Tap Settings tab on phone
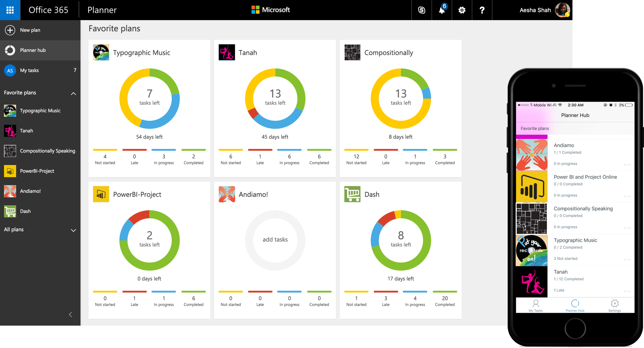Screen dimensions: 644x348 click(615, 305)
